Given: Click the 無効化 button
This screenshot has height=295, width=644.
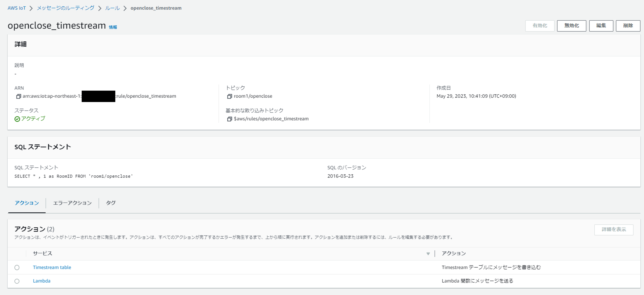Looking at the screenshot, I should (571, 26).
